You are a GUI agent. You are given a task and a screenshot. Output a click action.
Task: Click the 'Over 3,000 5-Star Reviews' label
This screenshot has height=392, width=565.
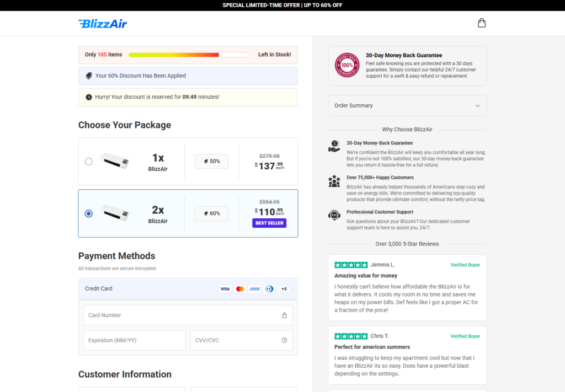click(x=407, y=244)
